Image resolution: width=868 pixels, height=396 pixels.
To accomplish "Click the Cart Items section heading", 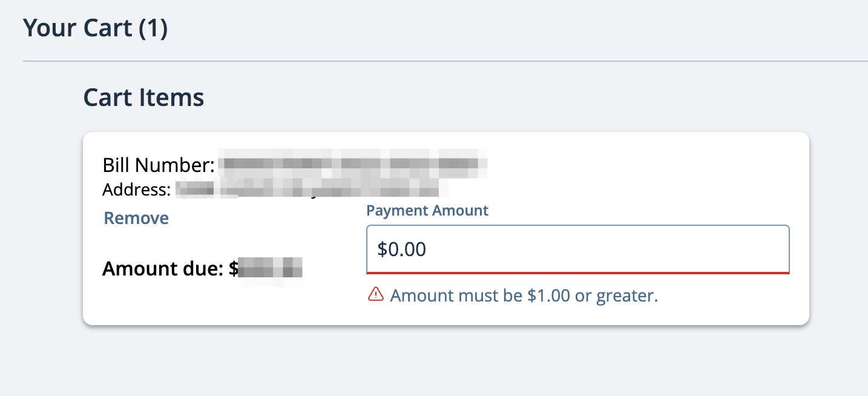I will (143, 97).
